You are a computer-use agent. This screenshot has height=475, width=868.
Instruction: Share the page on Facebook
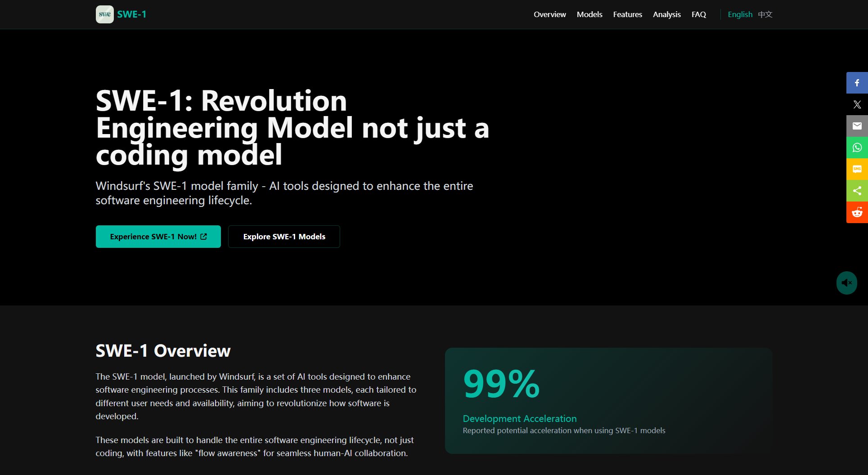[857, 83]
